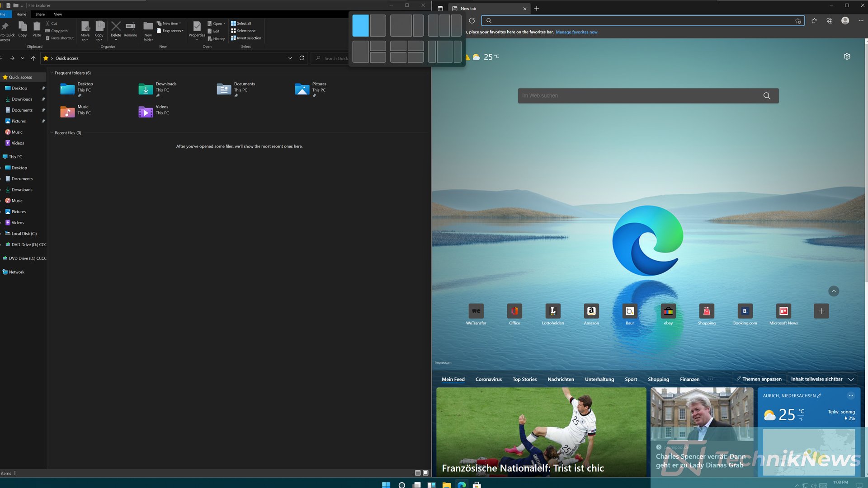
Task: Click the Manage favorites now link
Action: click(576, 32)
